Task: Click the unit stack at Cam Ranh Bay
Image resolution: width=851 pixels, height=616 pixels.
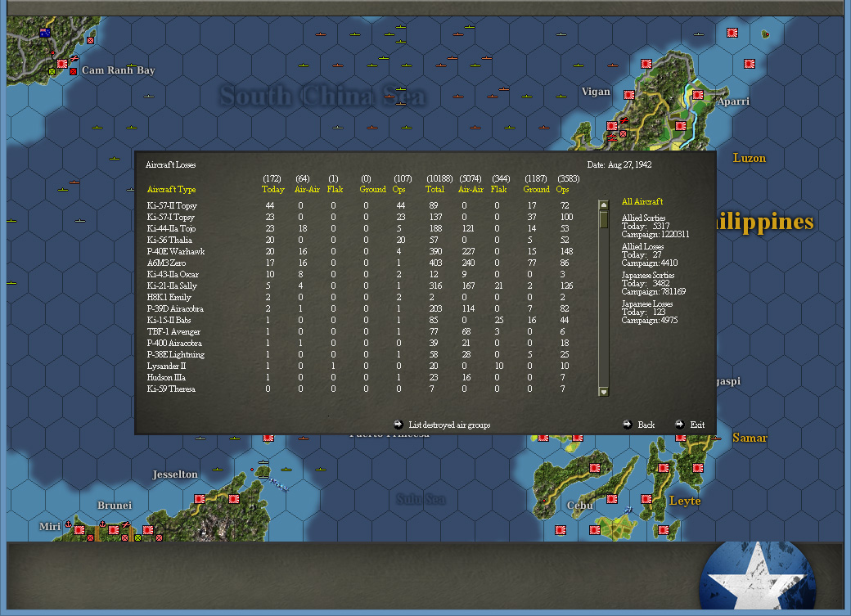Action: tap(61, 64)
